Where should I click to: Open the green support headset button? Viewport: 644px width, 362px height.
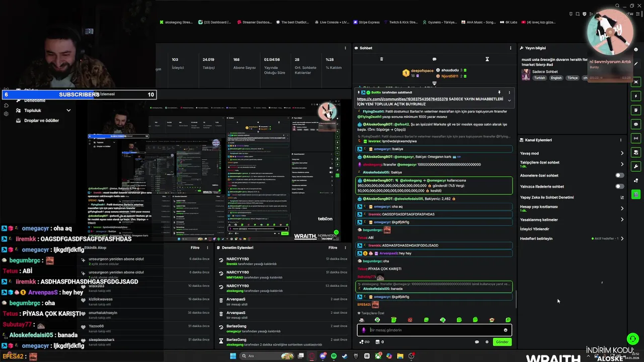[x=632, y=339]
